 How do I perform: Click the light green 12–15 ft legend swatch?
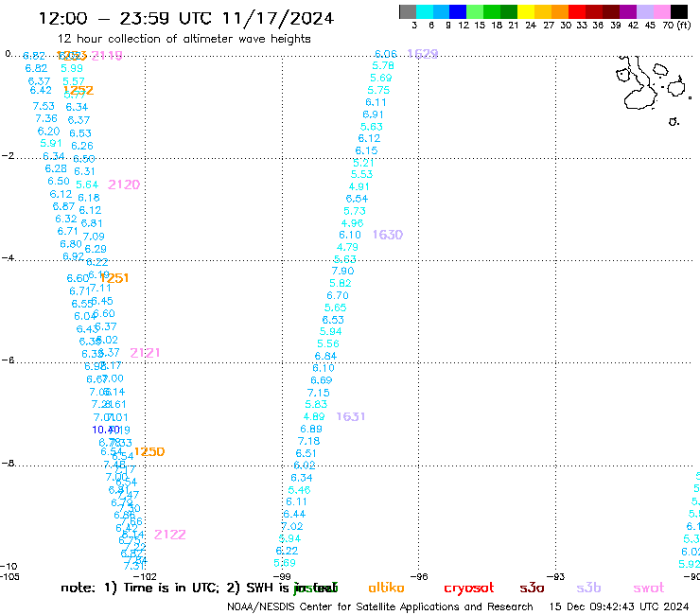click(475, 11)
